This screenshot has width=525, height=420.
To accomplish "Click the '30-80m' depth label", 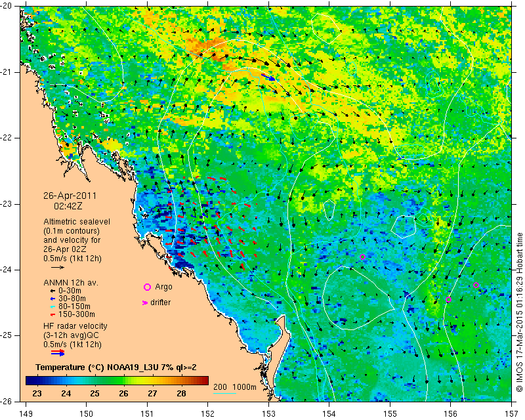I will coord(72,299).
